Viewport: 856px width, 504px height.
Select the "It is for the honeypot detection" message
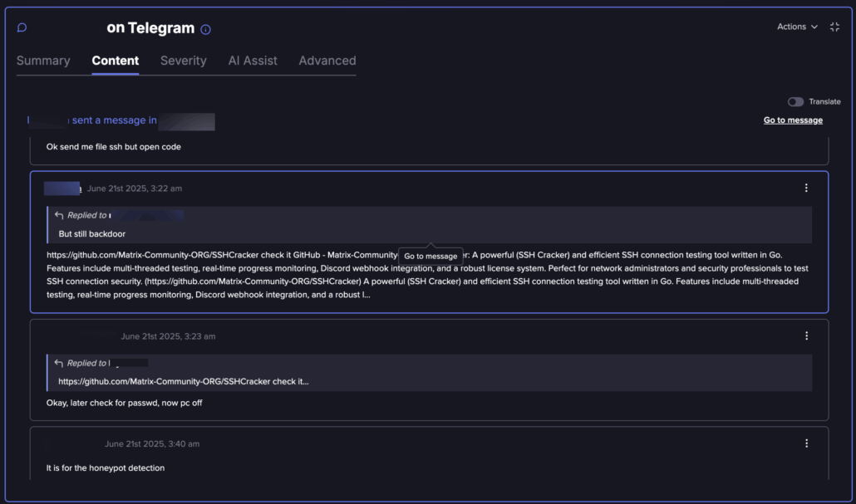[106, 467]
